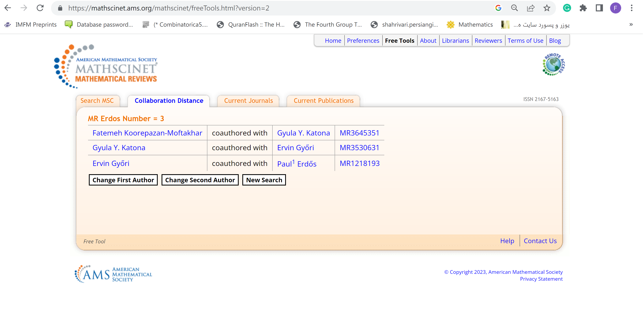644x324 pixels.
Task: Switch to the Current Journals tab
Action: (248, 101)
